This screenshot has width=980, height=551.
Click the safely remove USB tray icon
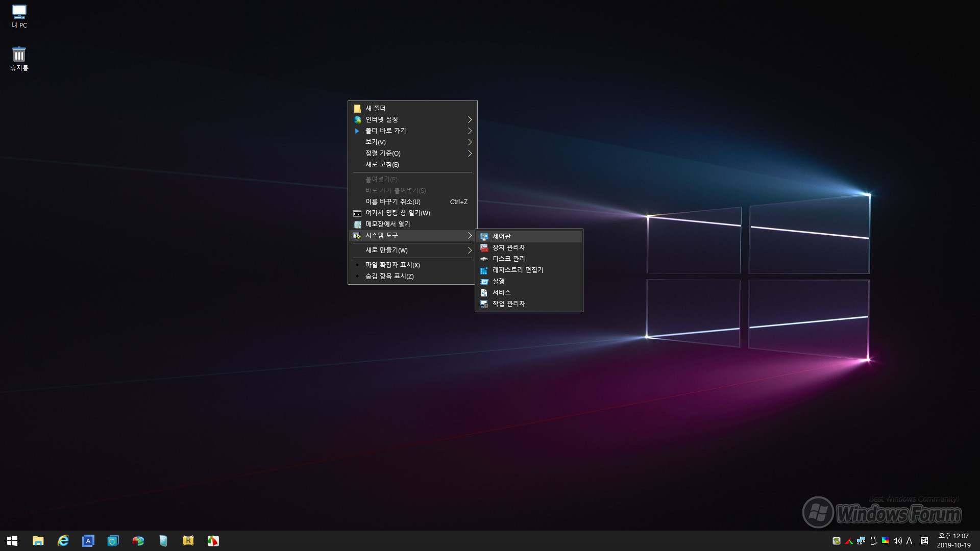coord(873,541)
